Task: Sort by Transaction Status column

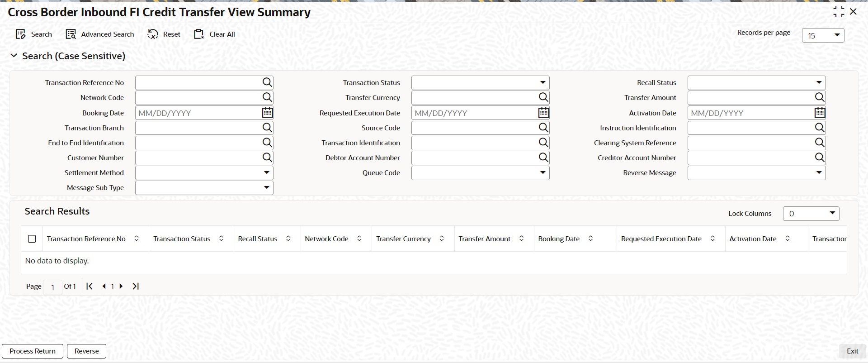Action: (222, 239)
